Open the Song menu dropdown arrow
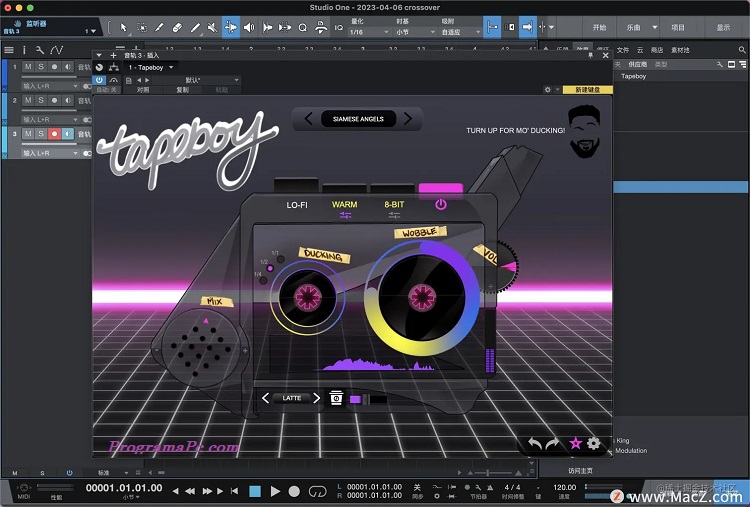This screenshot has width=750, height=507. [x=655, y=28]
